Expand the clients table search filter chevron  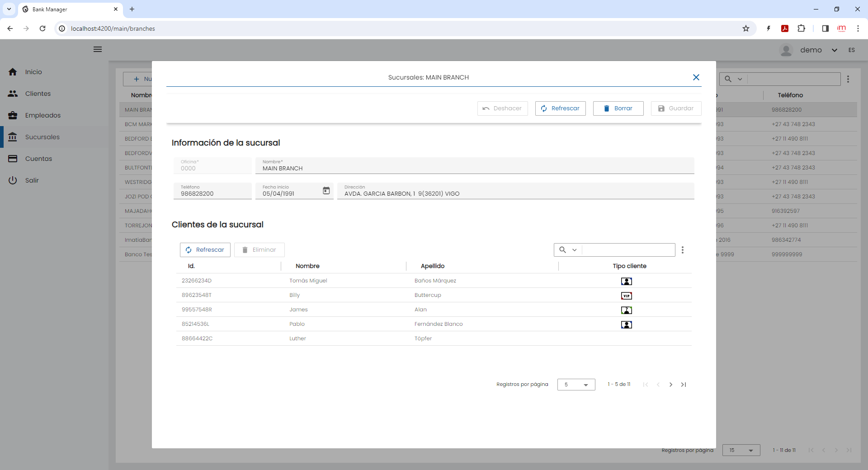[x=575, y=250]
